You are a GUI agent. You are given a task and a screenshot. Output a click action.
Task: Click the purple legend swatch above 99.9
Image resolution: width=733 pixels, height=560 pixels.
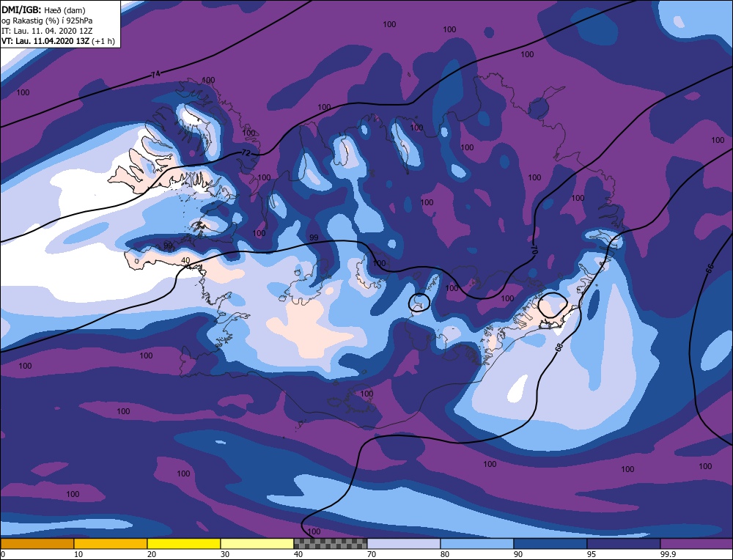click(x=696, y=544)
